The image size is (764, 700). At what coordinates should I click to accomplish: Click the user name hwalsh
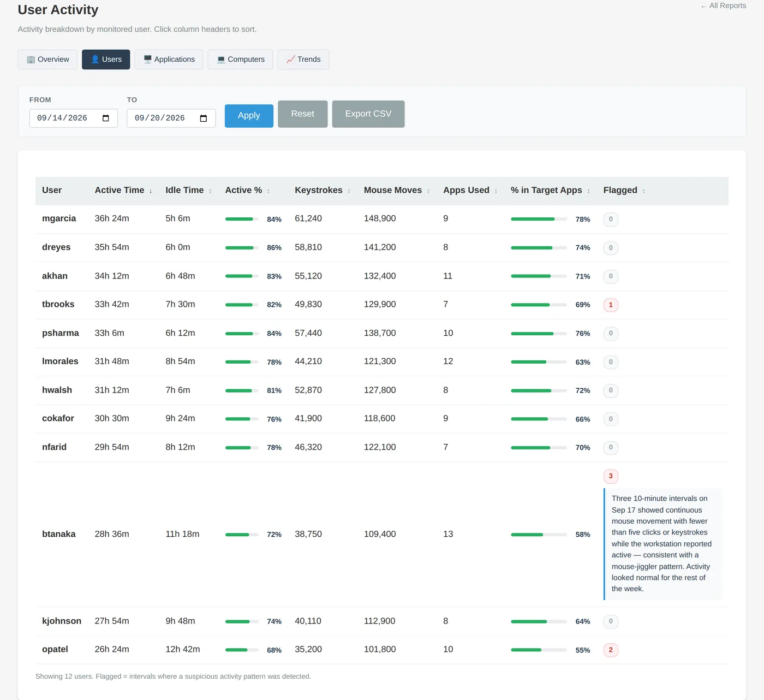point(57,390)
